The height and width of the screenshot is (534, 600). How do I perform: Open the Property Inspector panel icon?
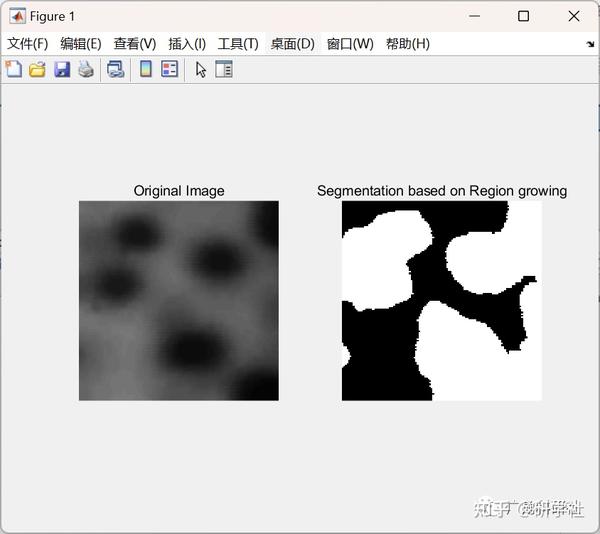pos(224,69)
